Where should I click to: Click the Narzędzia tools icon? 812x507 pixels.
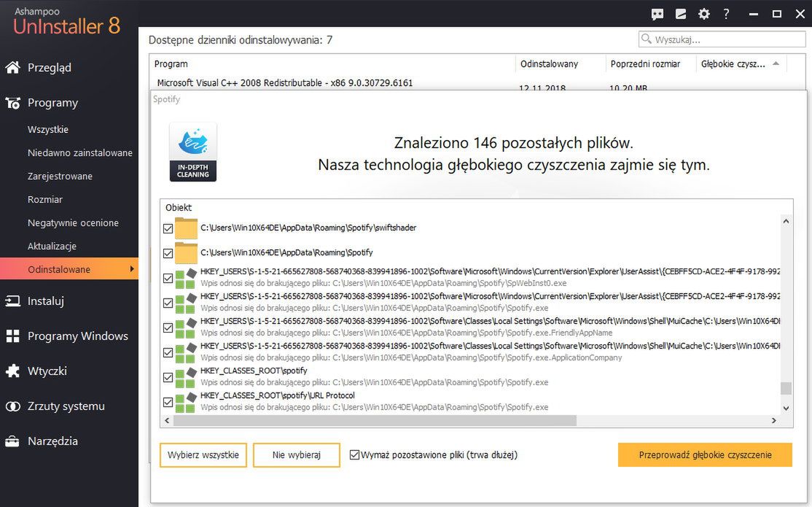click(12, 441)
